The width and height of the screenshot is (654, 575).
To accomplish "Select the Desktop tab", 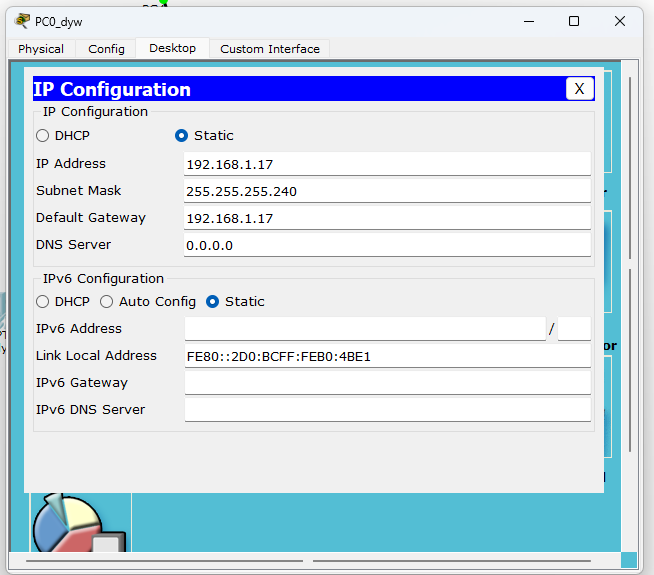I will (x=172, y=48).
